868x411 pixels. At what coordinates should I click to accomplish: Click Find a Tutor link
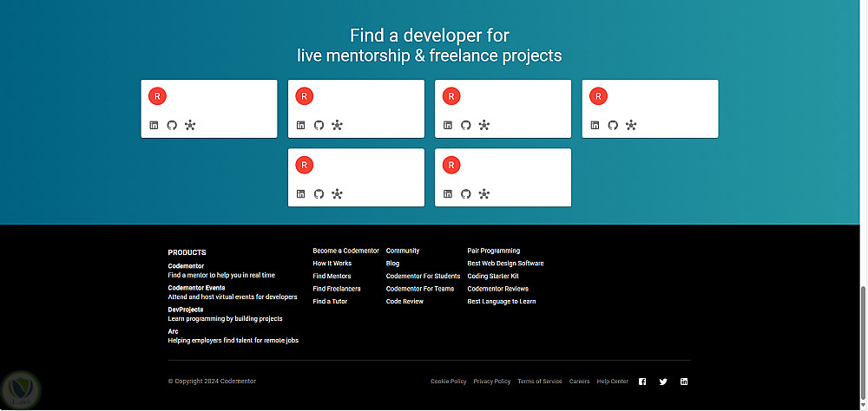330,302
